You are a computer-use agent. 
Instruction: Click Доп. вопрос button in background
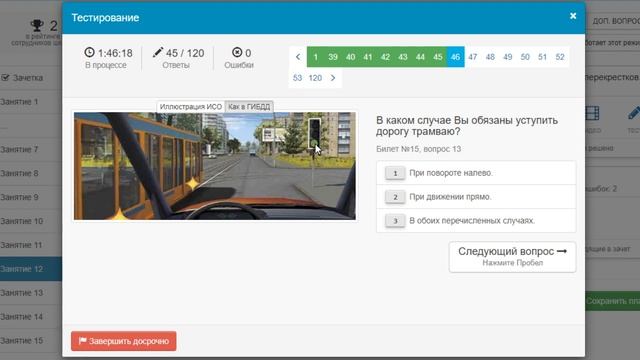click(x=616, y=21)
